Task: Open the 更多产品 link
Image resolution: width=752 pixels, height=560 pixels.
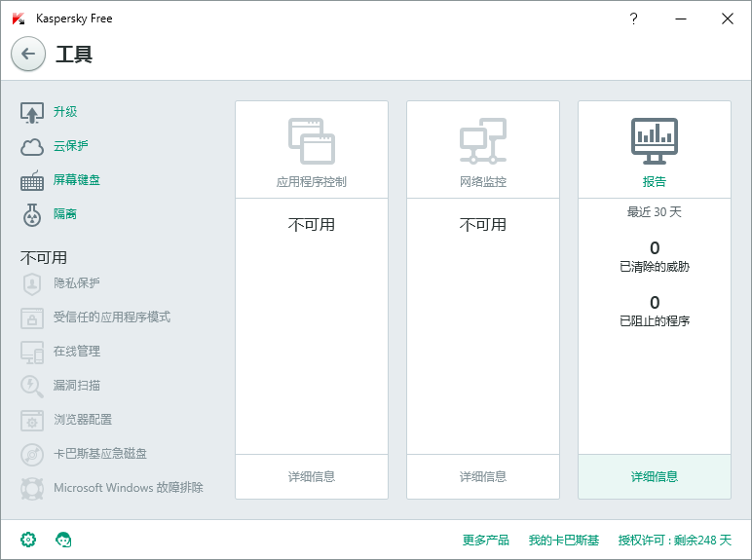Action: click(485, 541)
